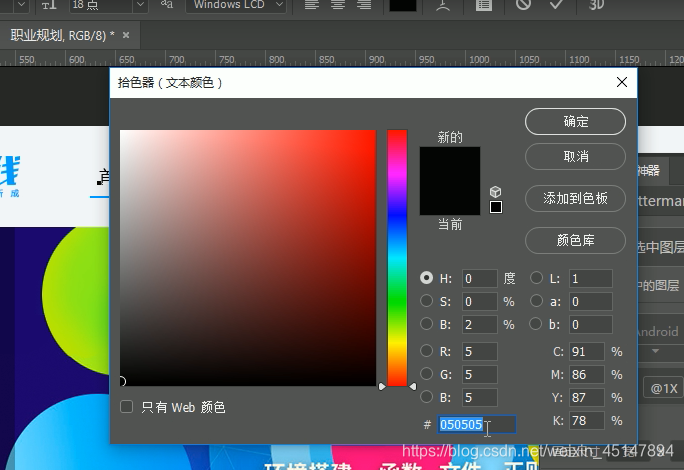The image size is (684, 470).
Task: Click the G value input field
Action: coord(479,374)
